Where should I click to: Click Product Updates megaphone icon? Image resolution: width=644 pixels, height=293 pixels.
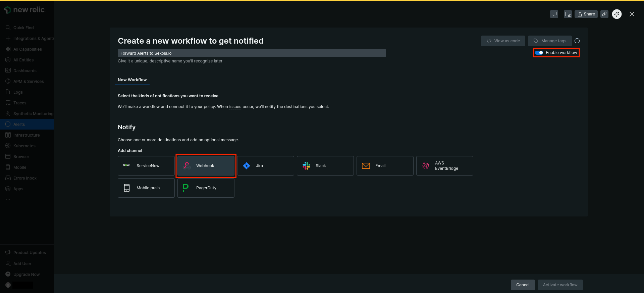point(8,252)
